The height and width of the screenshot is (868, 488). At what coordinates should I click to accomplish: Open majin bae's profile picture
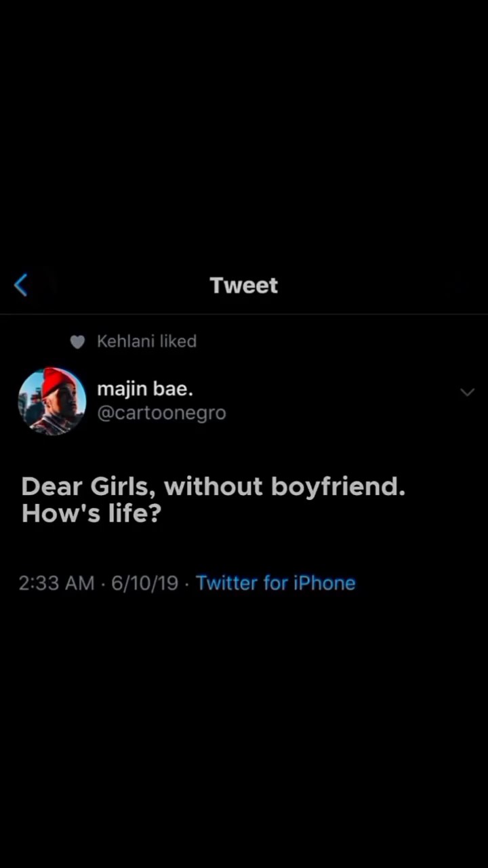(52, 401)
